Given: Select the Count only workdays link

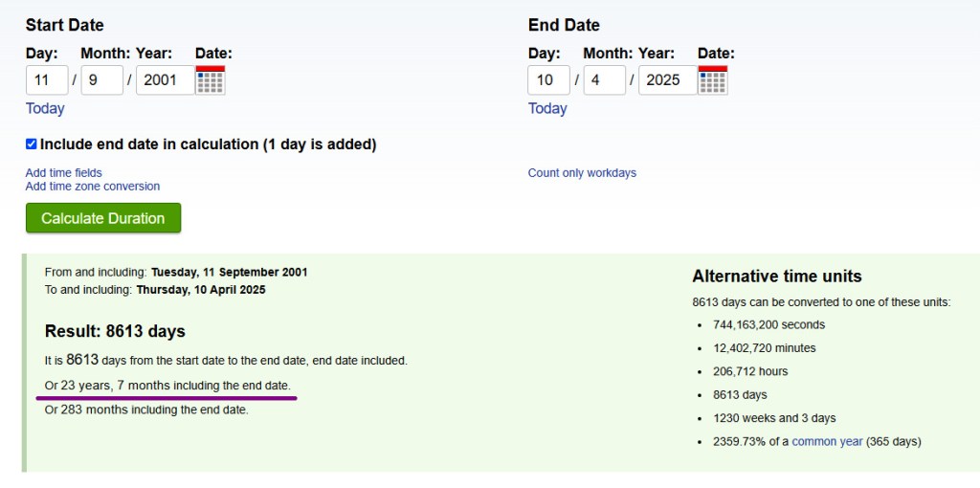Looking at the screenshot, I should 582,173.
